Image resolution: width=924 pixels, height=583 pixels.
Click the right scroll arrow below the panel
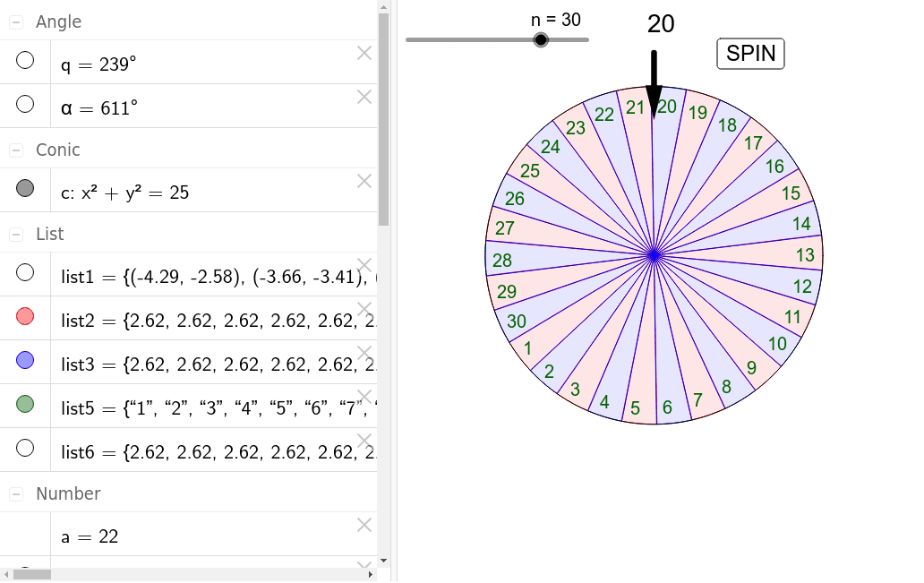(370, 574)
